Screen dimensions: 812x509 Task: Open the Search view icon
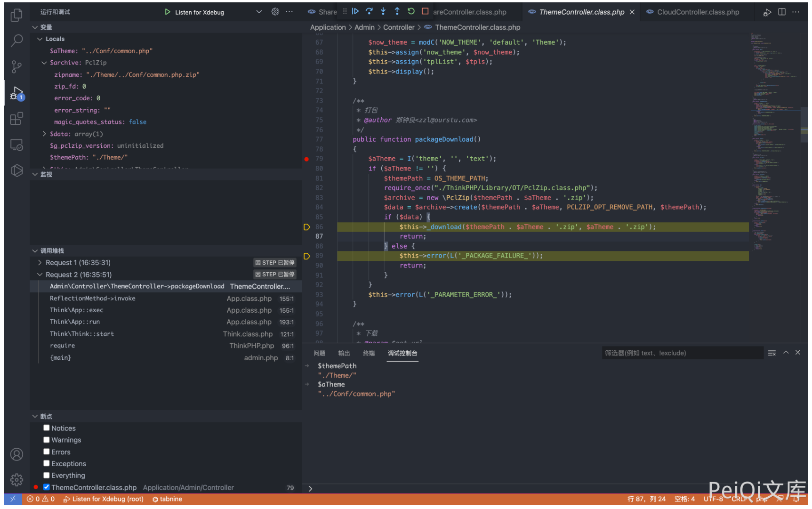click(16, 41)
